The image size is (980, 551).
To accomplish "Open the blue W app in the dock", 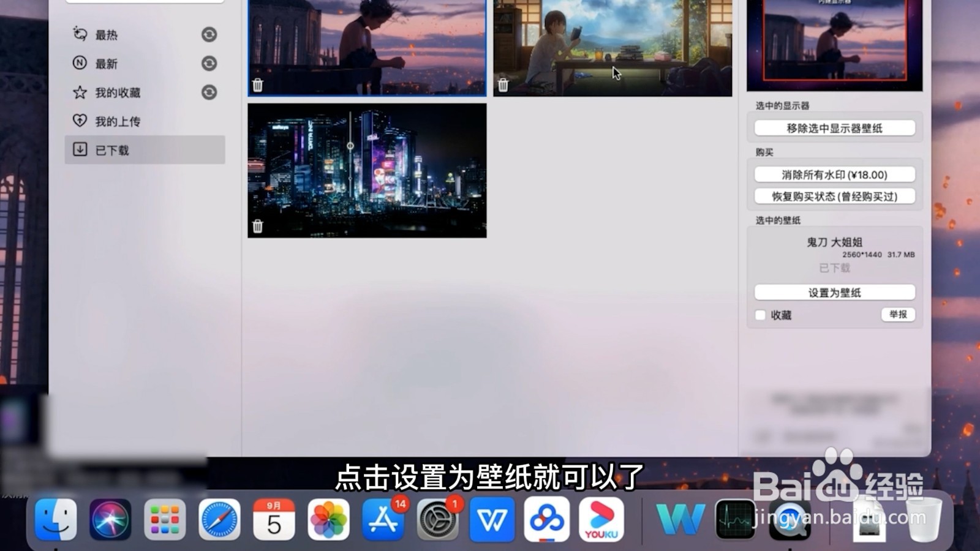I will click(x=492, y=519).
